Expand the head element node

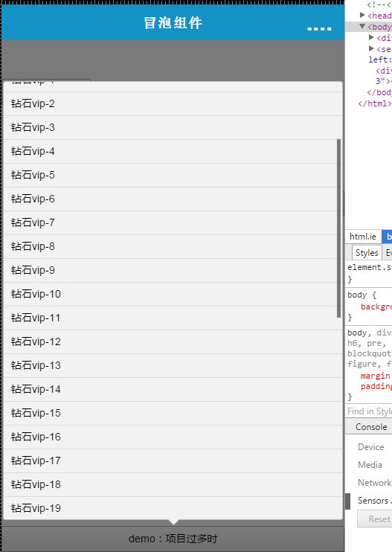pos(362,15)
